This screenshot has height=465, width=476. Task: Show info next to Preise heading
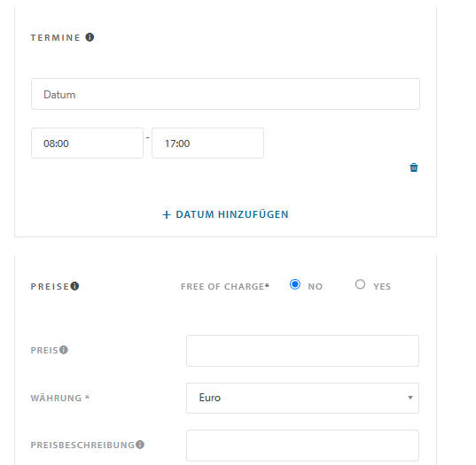[74, 286]
